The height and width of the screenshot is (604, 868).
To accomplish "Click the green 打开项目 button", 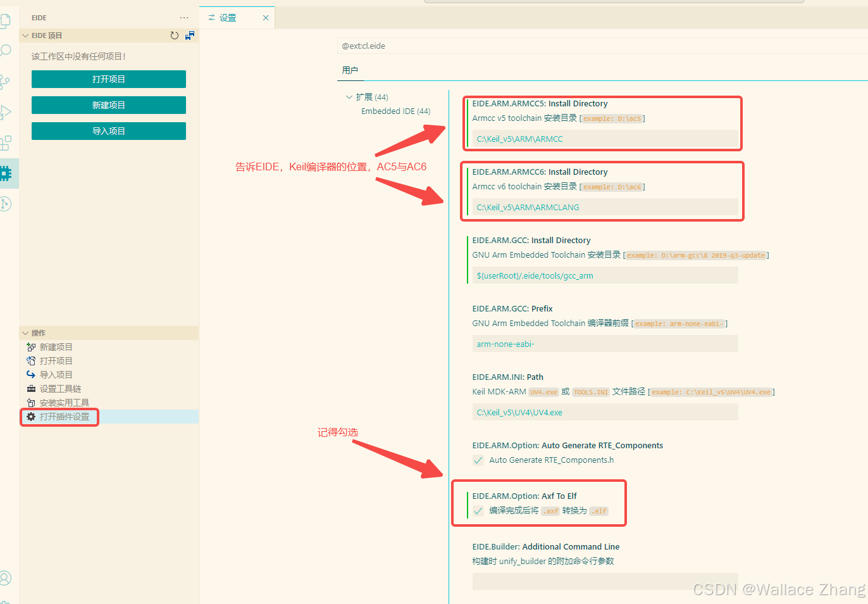I will click(109, 79).
